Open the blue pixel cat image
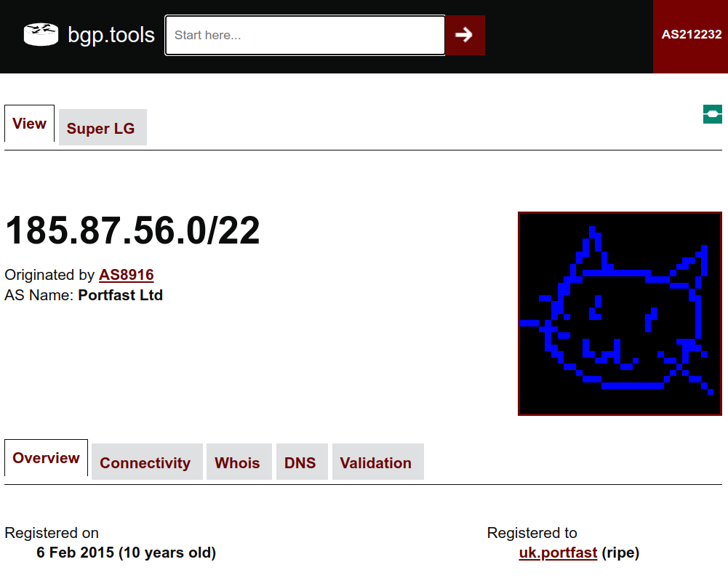This screenshot has height=578, width=728. point(620,314)
